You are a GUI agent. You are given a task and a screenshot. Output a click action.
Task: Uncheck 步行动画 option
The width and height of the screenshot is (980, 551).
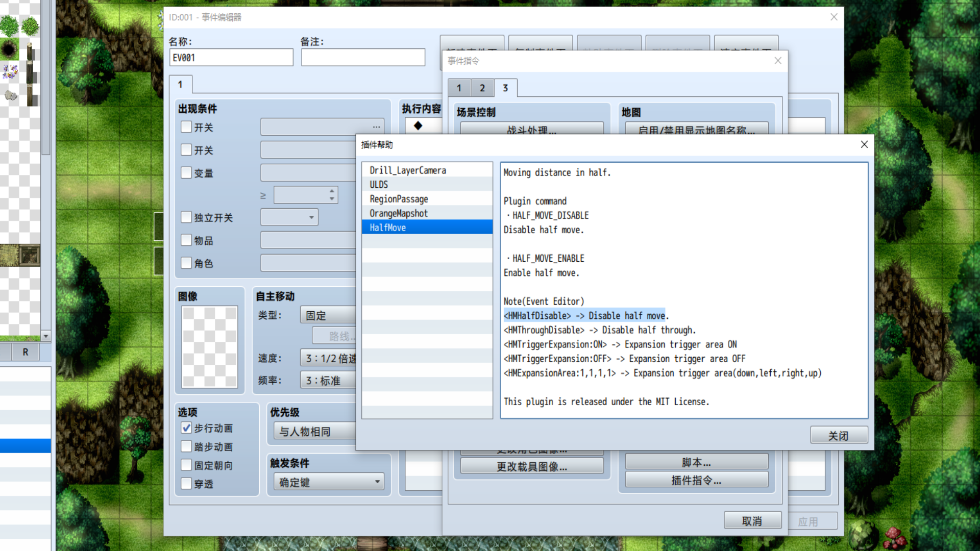point(186,428)
